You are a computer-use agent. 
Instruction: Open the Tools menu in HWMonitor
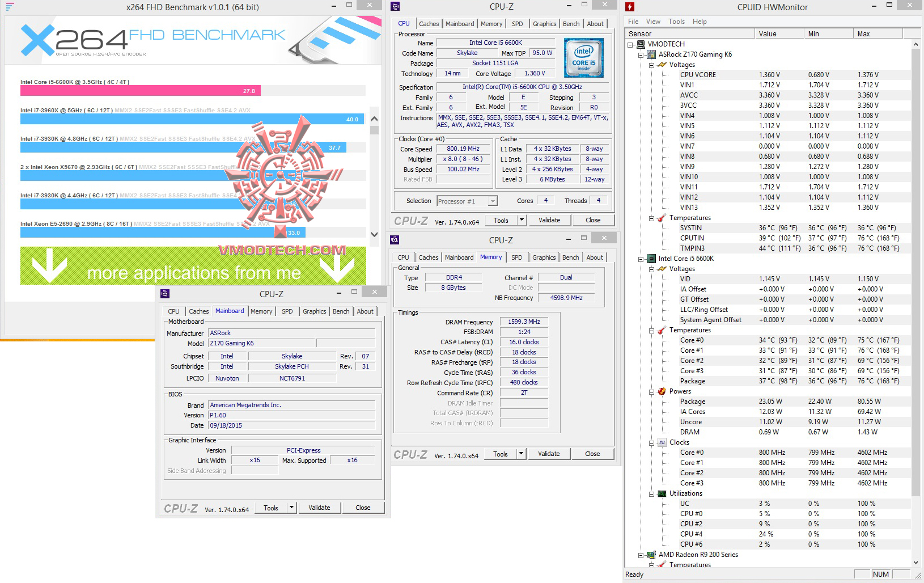click(x=676, y=22)
